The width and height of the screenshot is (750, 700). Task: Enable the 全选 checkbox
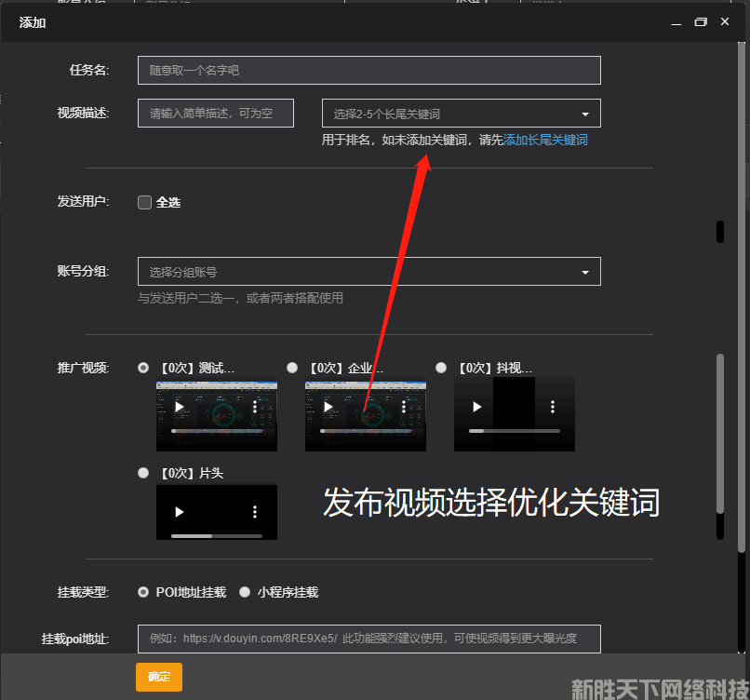pos(144,202)
